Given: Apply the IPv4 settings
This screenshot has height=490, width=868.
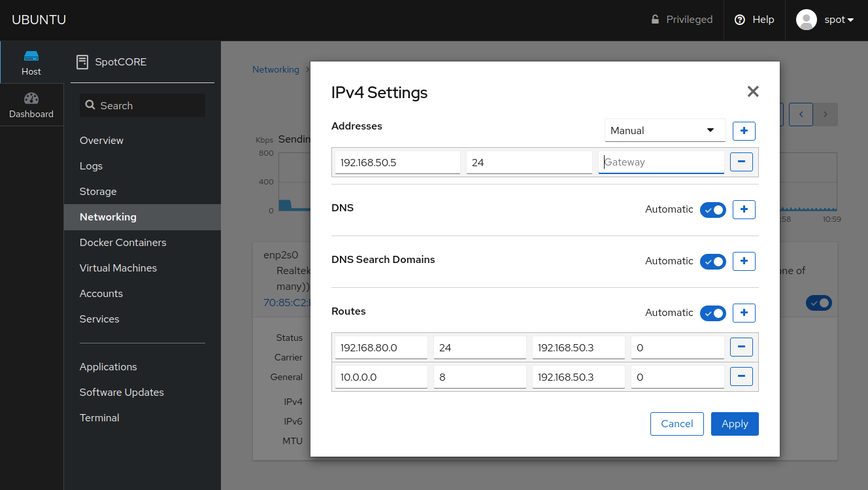Looking at the screenshot, I should pyautogui.click(x=735, y=424).
